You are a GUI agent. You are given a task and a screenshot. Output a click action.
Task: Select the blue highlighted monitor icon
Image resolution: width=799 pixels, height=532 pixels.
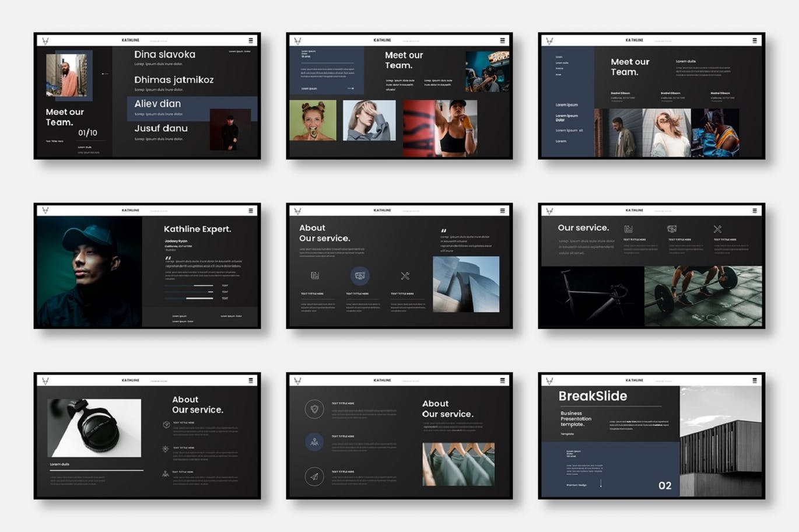pos(360,275)
